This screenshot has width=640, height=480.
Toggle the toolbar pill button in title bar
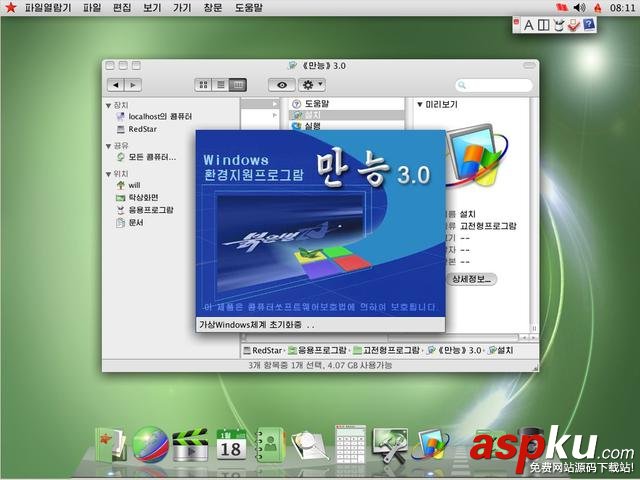point(529,65)
